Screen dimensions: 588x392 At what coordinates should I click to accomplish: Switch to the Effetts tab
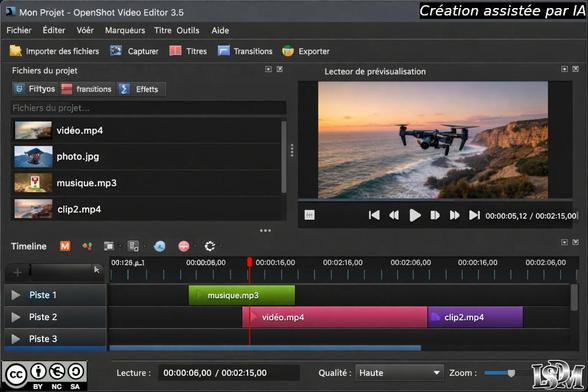tap(141, 89)
